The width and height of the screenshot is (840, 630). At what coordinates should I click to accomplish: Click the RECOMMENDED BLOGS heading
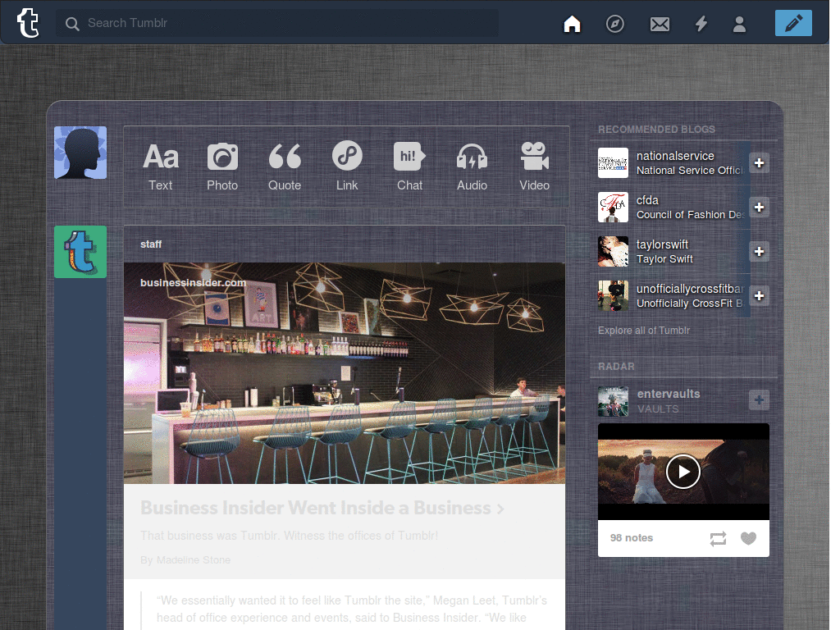657,130
